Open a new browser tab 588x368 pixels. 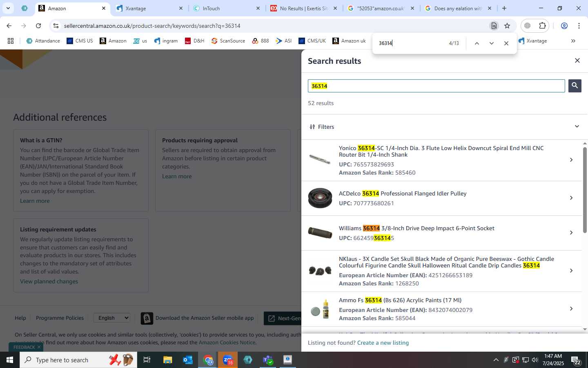click(504, 8)
